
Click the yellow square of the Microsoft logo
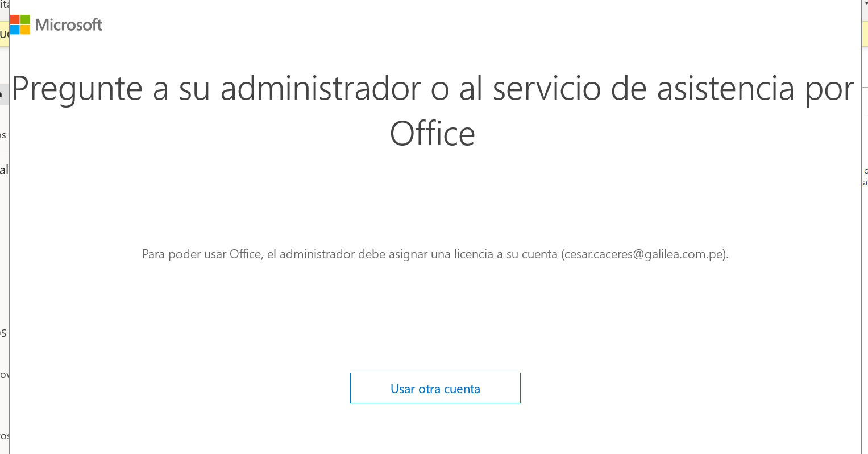click(25, 30)
